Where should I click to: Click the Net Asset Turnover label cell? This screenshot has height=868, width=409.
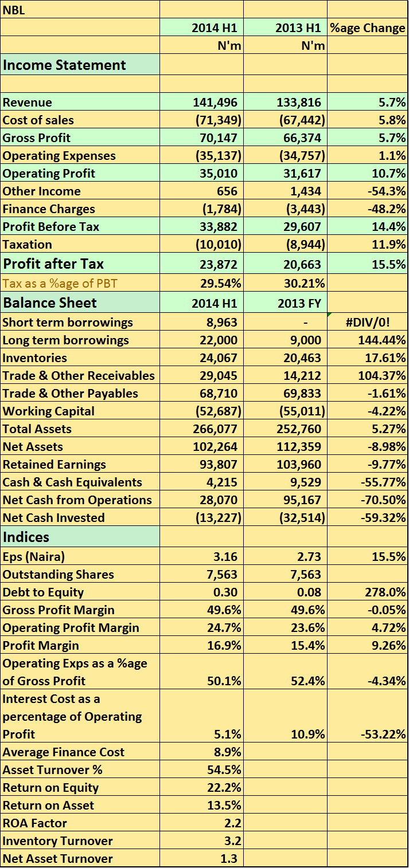tap(80, 859)
